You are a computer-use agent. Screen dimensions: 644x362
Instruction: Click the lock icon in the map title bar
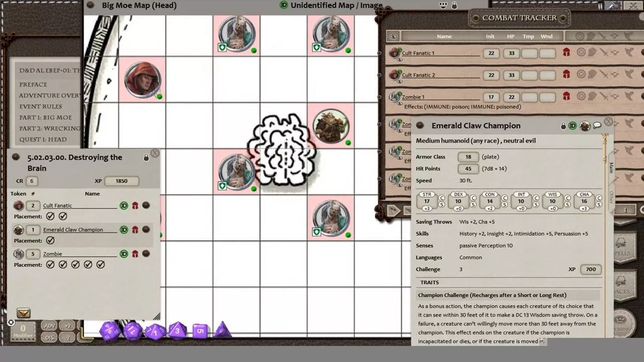[454, 6]
